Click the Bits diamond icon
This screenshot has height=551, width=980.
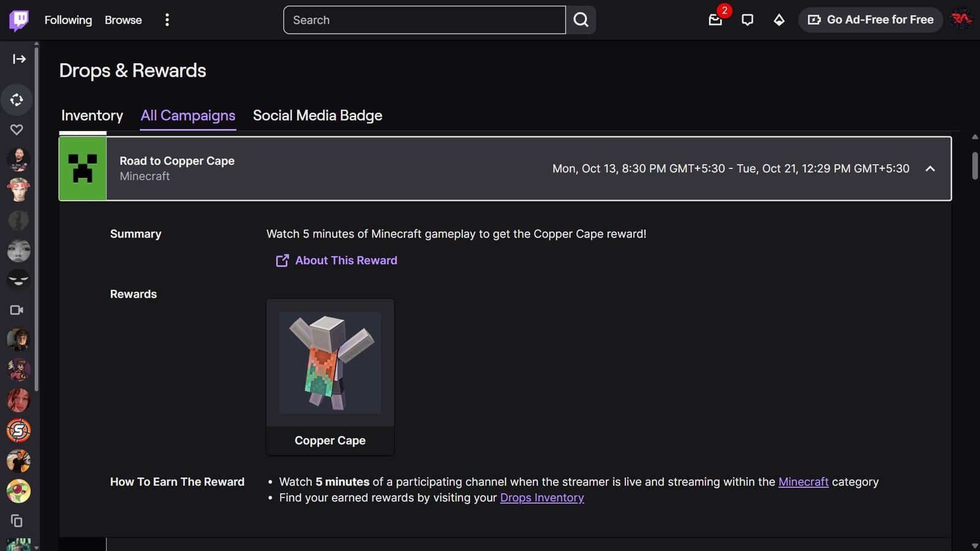coord(779,20)
